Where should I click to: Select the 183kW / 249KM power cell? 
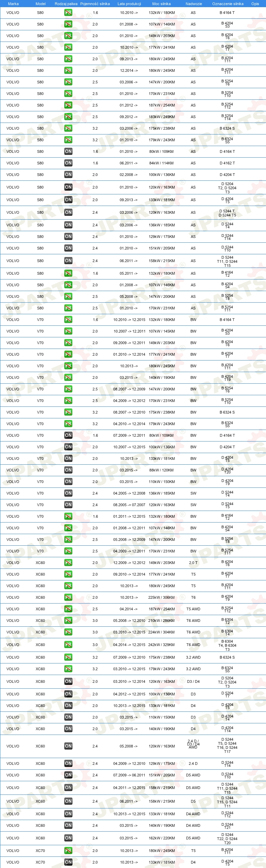162,117
